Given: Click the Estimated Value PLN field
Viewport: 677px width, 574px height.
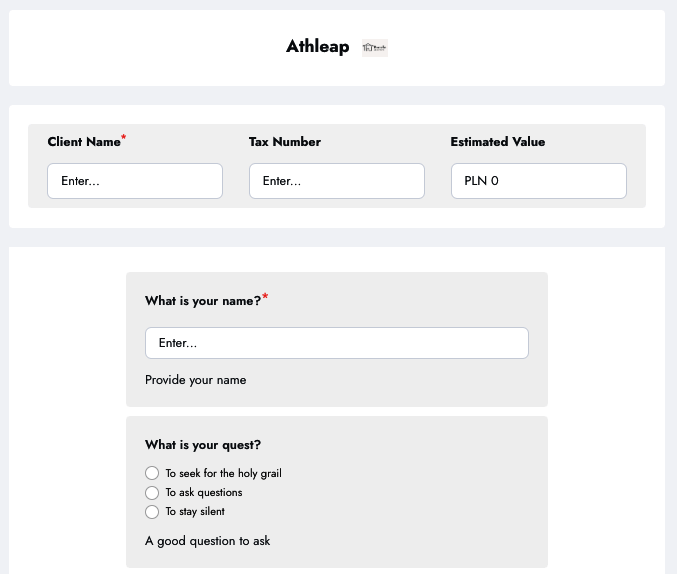Looking at the screenshot, I should tap(538, 181).
